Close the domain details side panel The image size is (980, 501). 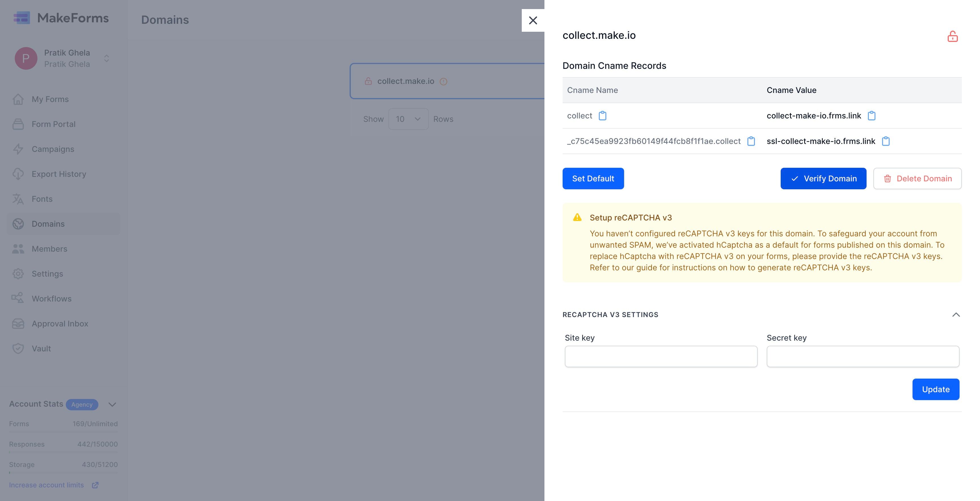[533, 20]
